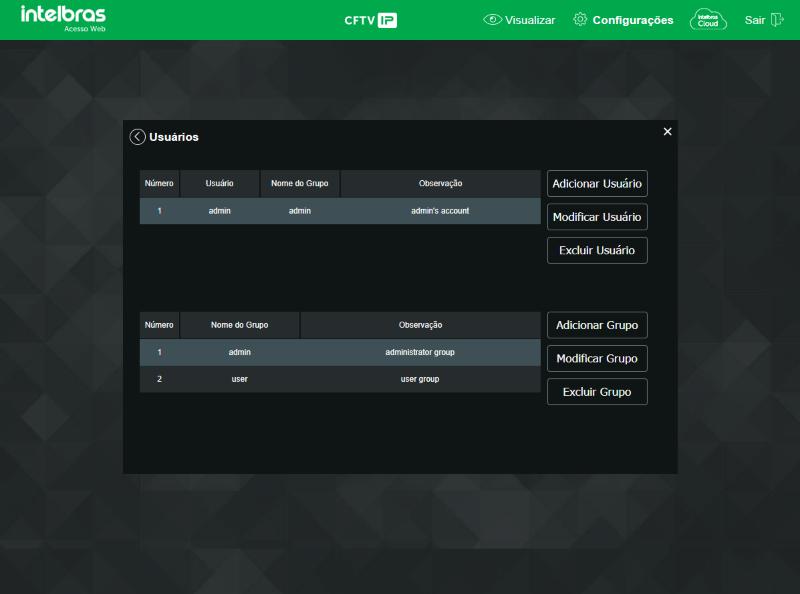Screen dimensions: 800x594
Task: Click Adicionar Grupo button
Action: (x=597, y=325)
